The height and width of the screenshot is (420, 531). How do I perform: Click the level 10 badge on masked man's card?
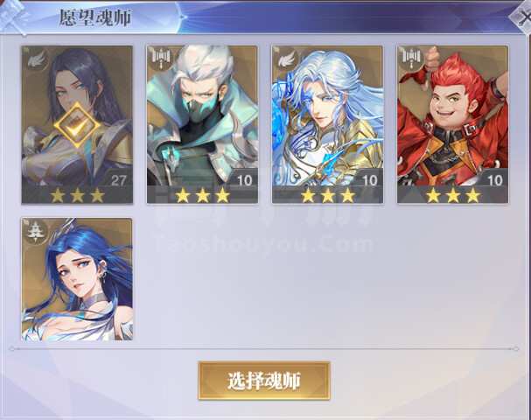pos(244,180)
